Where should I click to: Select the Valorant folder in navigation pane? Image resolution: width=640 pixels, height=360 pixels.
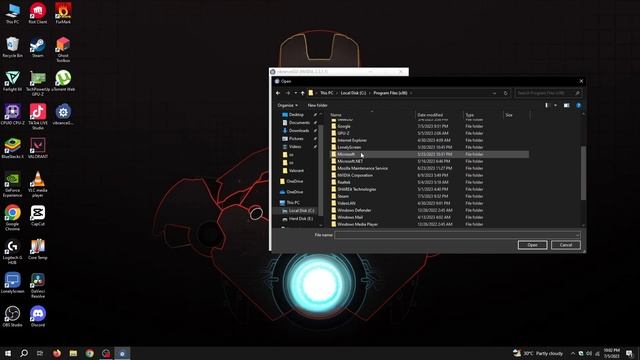296,171
